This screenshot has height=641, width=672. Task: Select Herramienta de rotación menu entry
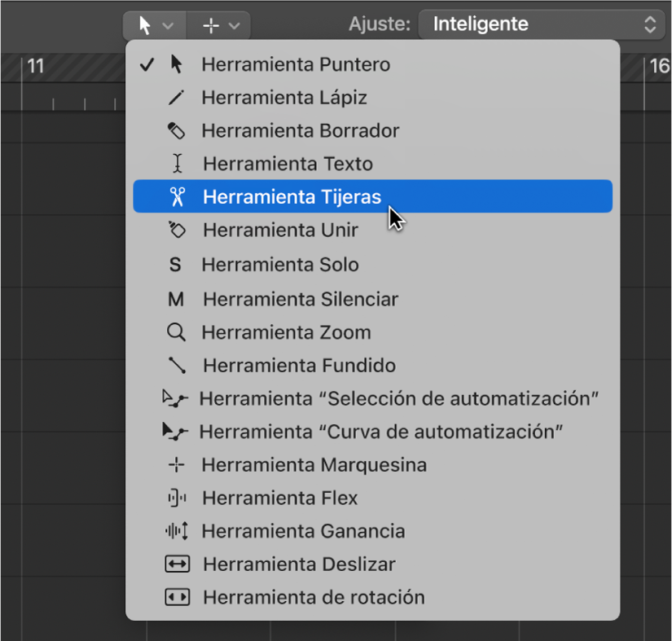(x=314, y=597)
